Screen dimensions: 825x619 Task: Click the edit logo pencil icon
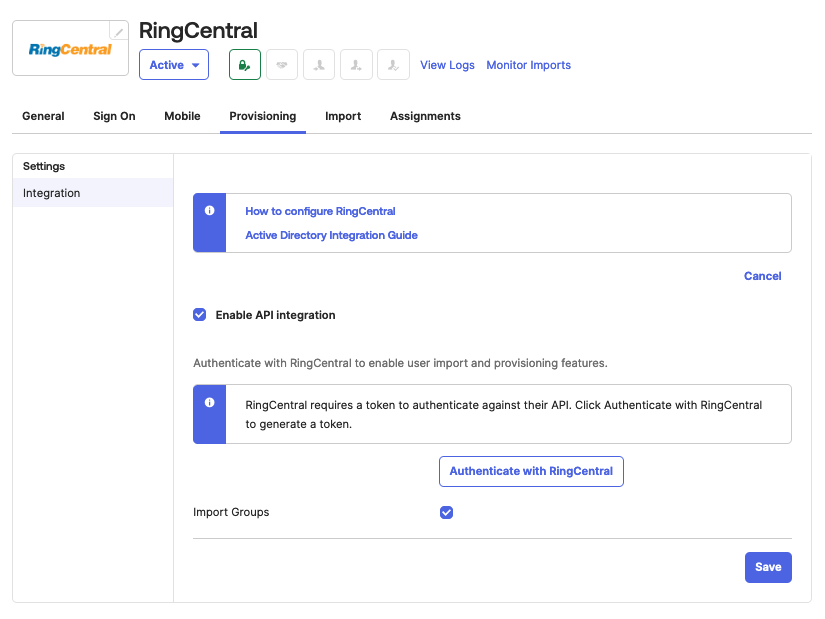pos(118,31)
